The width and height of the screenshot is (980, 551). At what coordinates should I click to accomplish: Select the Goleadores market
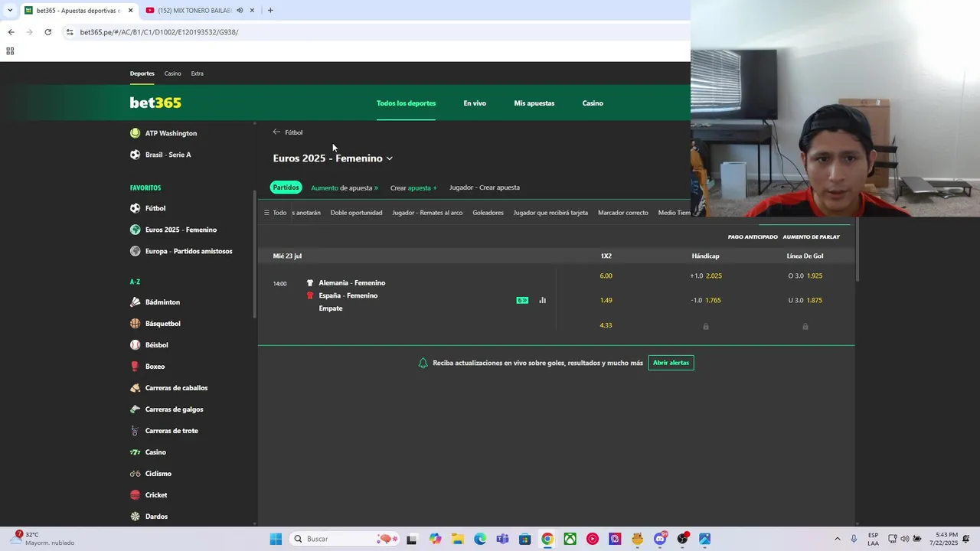(488, 213)
